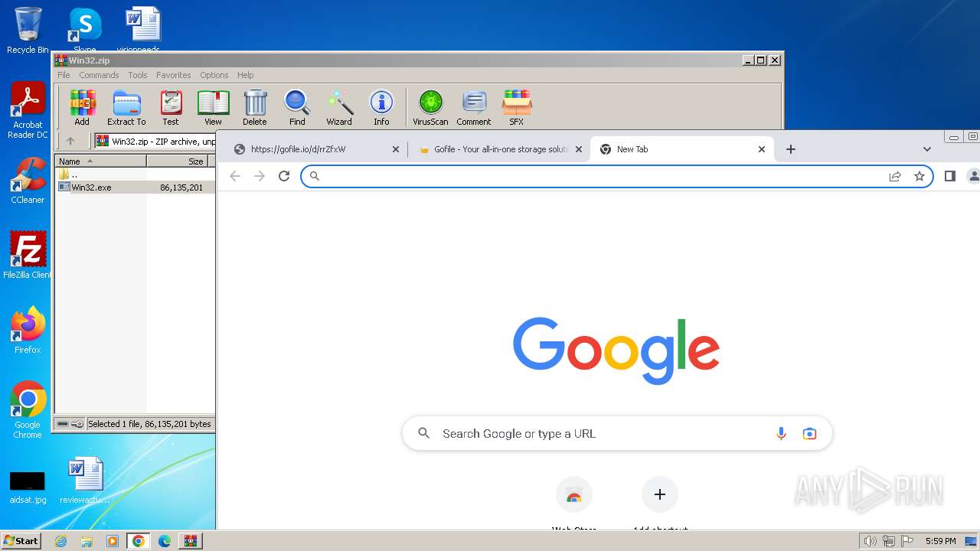
Task: Search by image with camera icon
Action: pyautogui.click(x=809, y=433)
